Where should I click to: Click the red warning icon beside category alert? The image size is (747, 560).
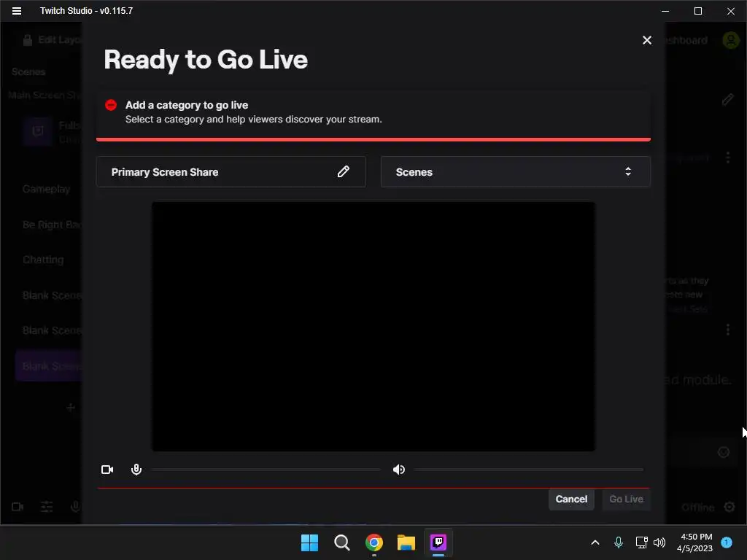tap(111, 105)
